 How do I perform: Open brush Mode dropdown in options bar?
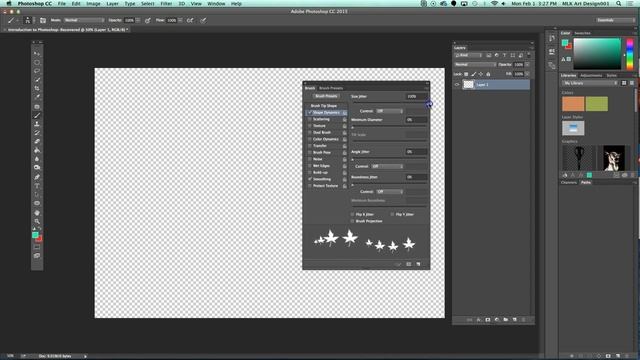click(x=84, y=20)
